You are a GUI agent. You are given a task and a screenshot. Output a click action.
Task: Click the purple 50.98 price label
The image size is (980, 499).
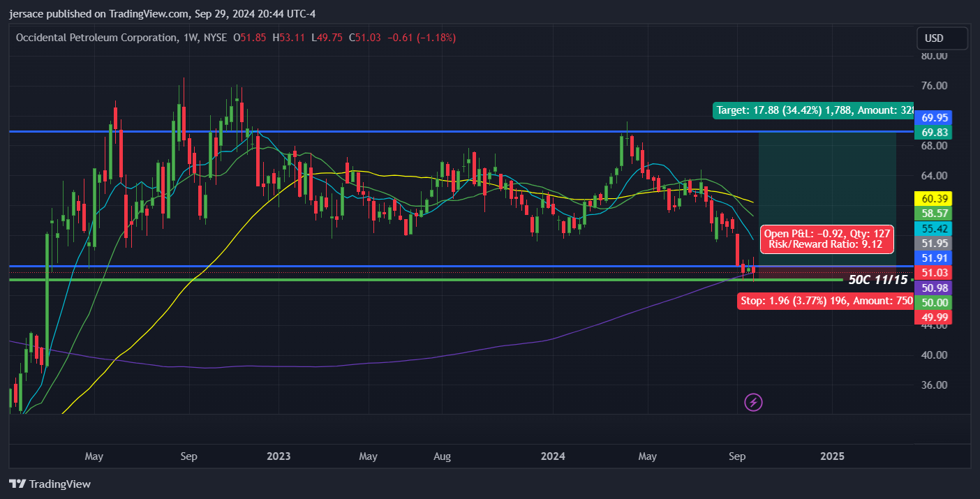(934, 288)
